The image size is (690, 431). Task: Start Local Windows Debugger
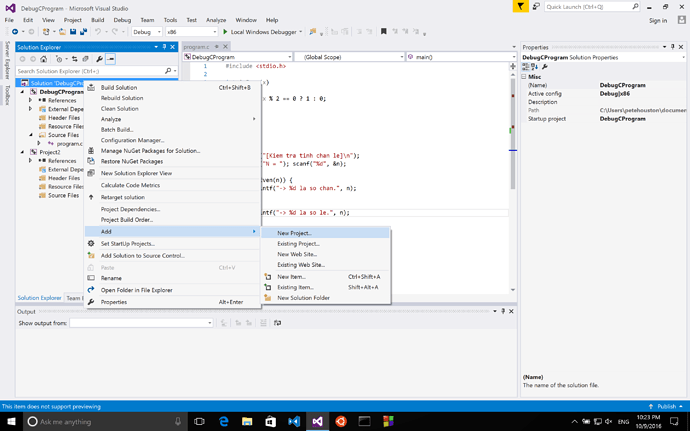[x=262, y=32]
